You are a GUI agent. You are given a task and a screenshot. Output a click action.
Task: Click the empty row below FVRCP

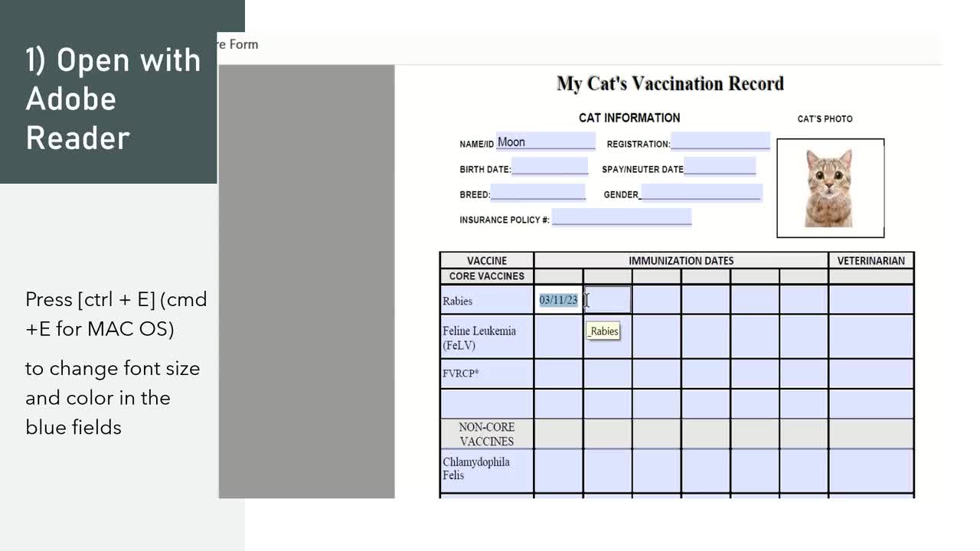557,403
